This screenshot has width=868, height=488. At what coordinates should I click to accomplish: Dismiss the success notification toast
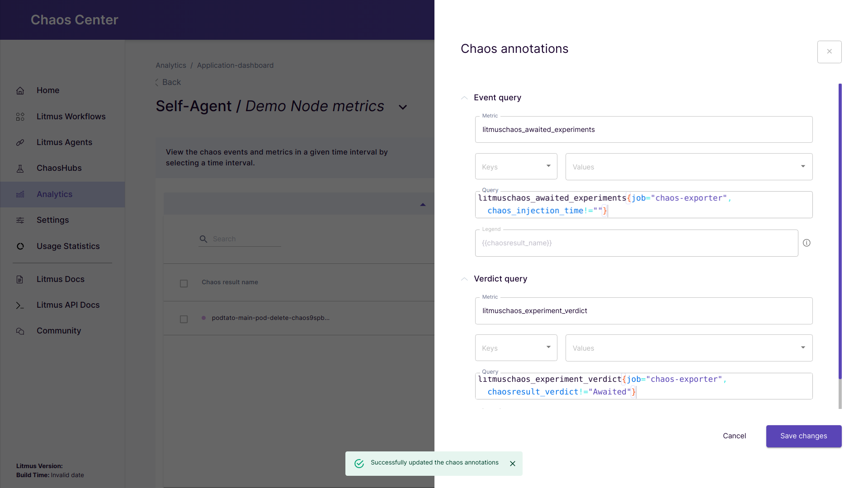(x=513, y=464)
